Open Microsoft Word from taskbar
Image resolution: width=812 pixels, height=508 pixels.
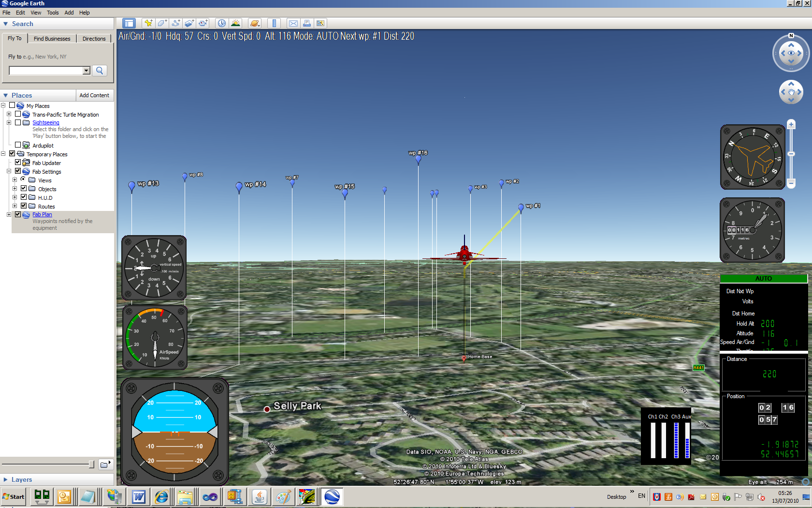point(139,497)
